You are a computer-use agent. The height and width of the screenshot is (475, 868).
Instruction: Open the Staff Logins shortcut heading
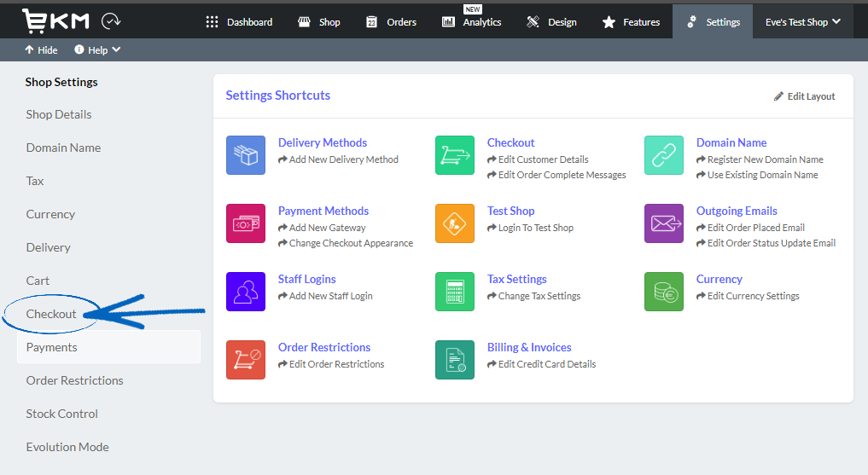click(x=306, y=279)
